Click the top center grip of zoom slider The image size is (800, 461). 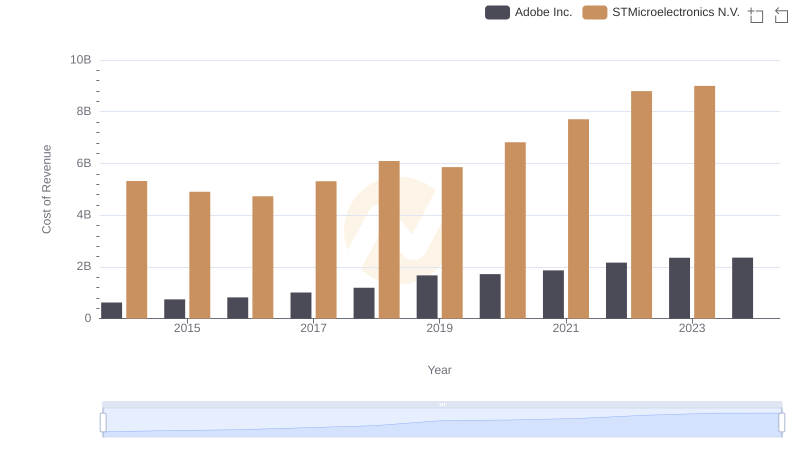pyautogui.click(x=442, y=404)
